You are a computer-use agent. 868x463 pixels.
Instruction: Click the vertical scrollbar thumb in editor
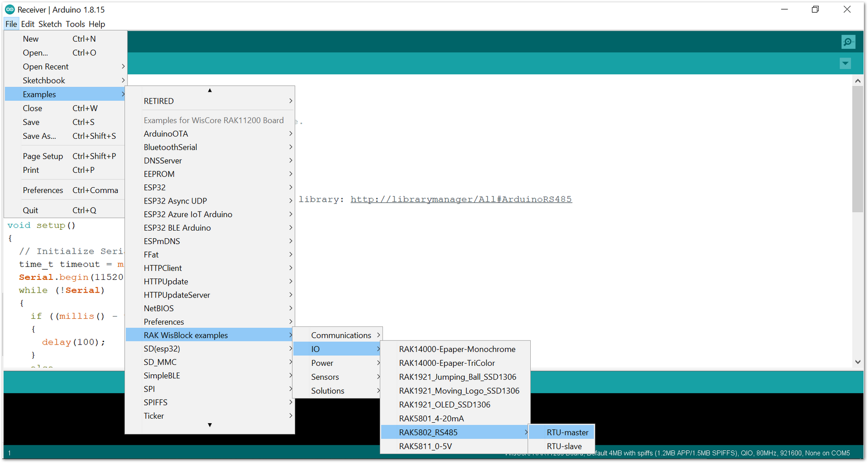(x=858, y=149)
